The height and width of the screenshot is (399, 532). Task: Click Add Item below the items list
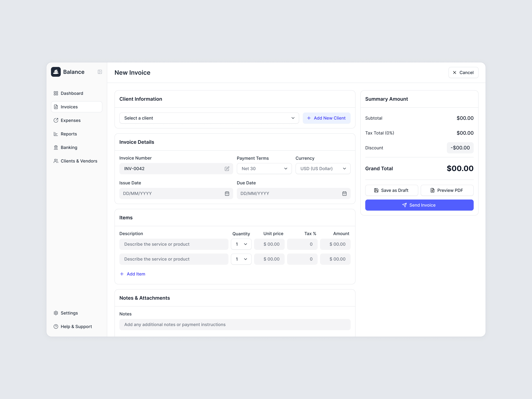click(133, 274)
